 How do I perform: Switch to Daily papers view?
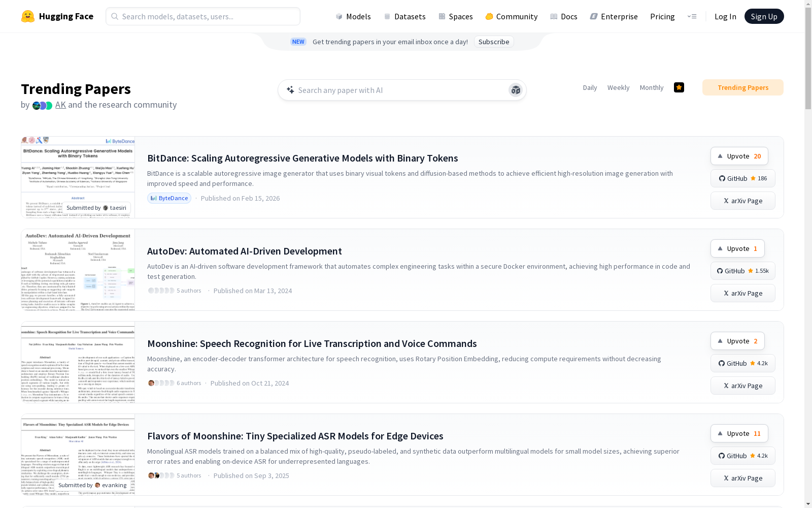[590, 87]
